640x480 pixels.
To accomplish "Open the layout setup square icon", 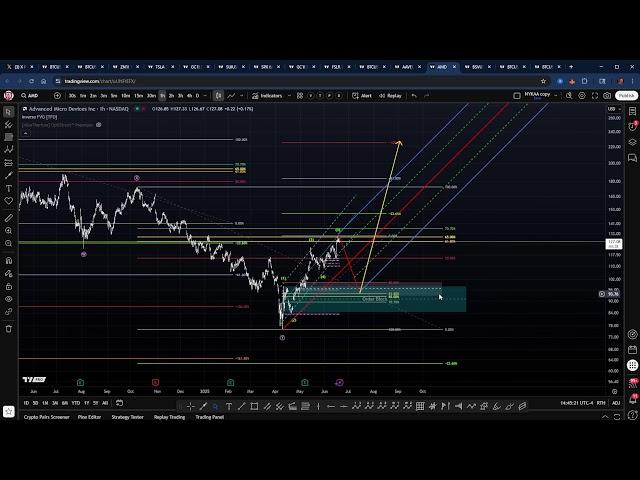I will click(x=517, y=96).
